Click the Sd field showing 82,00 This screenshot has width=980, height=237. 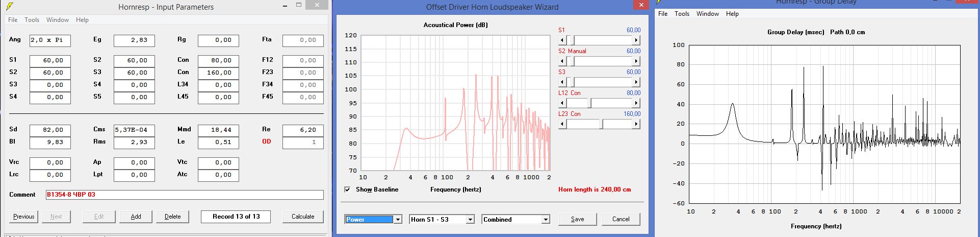coord(50,130)
